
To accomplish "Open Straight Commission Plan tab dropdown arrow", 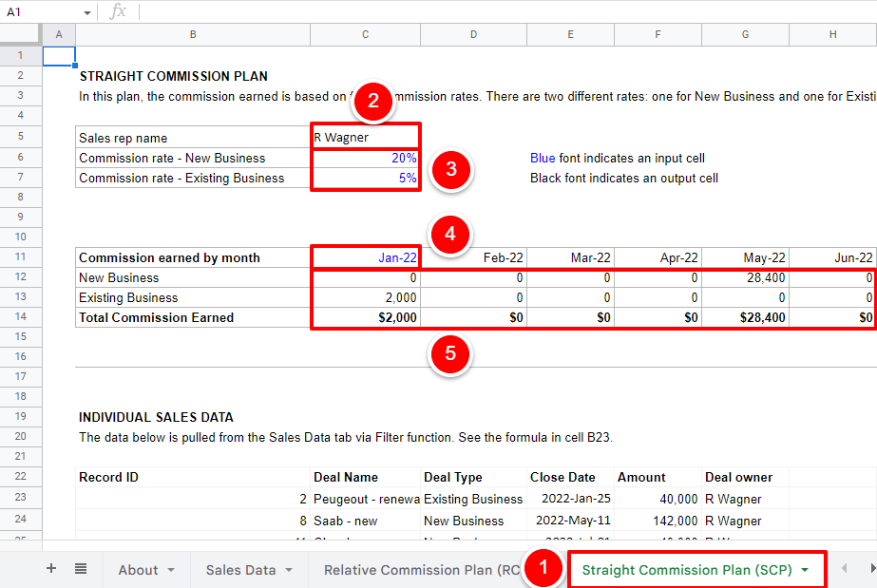I will [x=805, y=570].
